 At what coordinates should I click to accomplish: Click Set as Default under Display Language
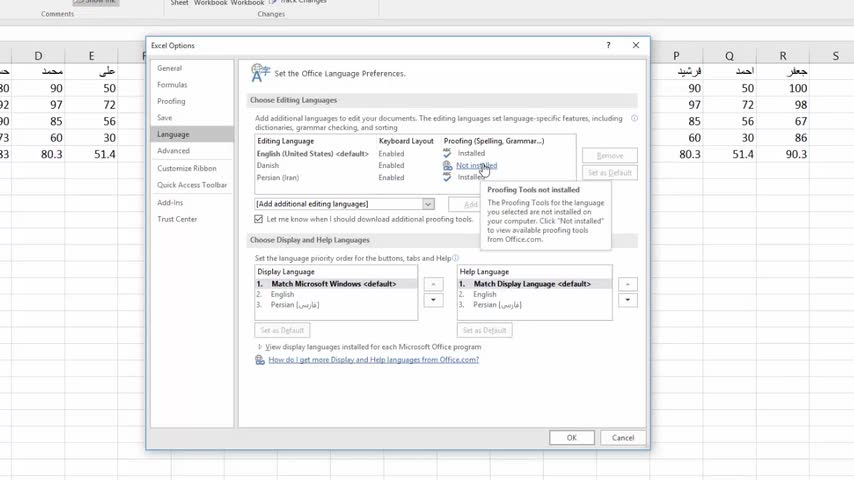pyautogui.click(x=282, y=330)
